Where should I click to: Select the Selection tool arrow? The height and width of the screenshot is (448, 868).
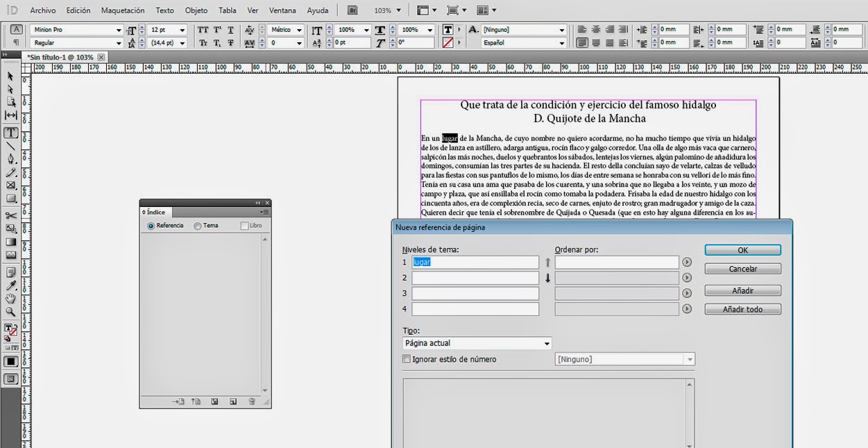coord(9,75)
